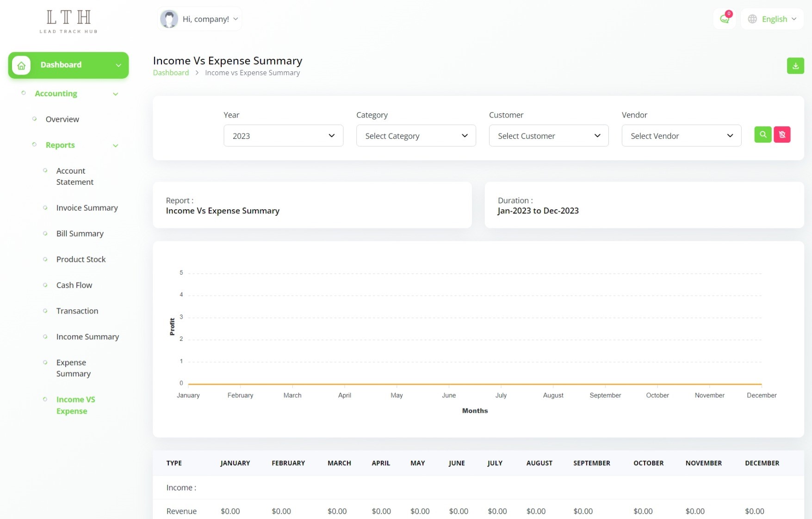
Task: Click the TYPE column header
Action: pyautogui.click(x=174, y=463)
